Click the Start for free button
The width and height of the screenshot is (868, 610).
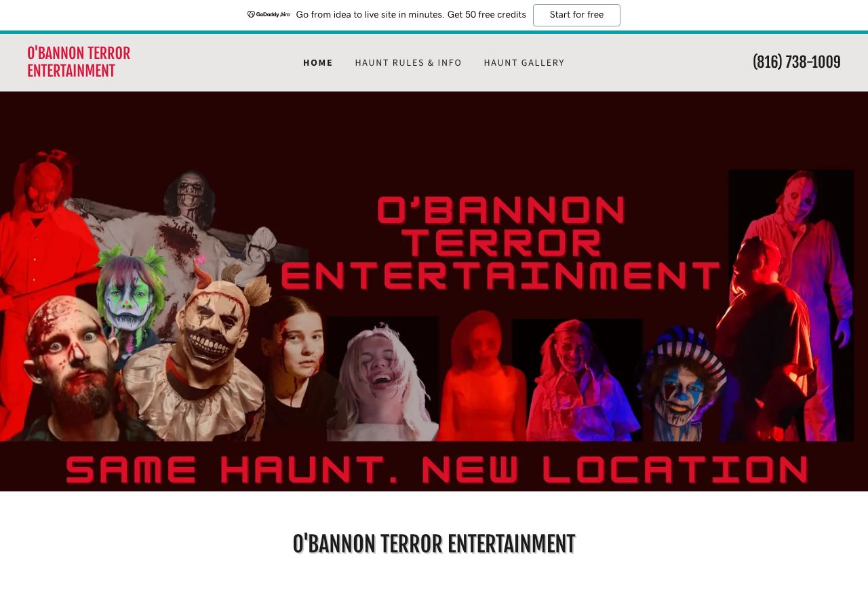[576, 15]
